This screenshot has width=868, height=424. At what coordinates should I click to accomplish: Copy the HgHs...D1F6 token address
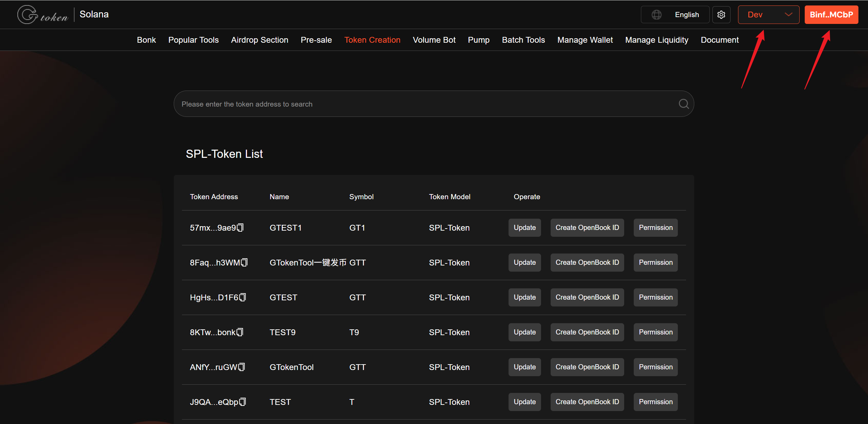click(x=242, y=297)
